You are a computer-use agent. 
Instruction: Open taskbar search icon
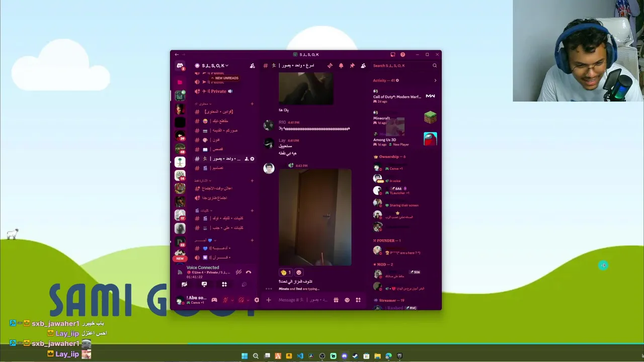[256, 356]
